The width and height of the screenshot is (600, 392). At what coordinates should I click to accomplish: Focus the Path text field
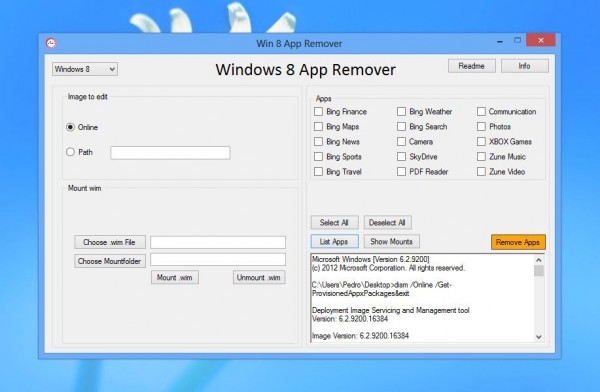pyautogui.click(x=170, y=153)
